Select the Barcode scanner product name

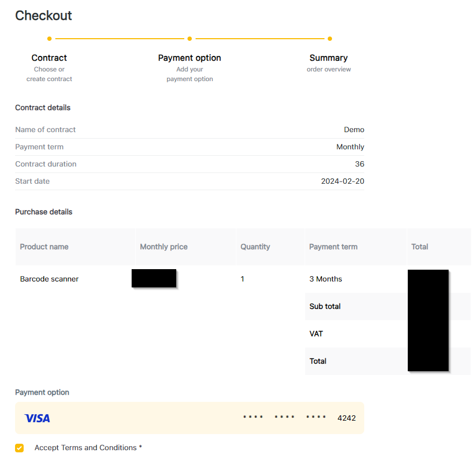pyautogui.click(x=49, y=279)
